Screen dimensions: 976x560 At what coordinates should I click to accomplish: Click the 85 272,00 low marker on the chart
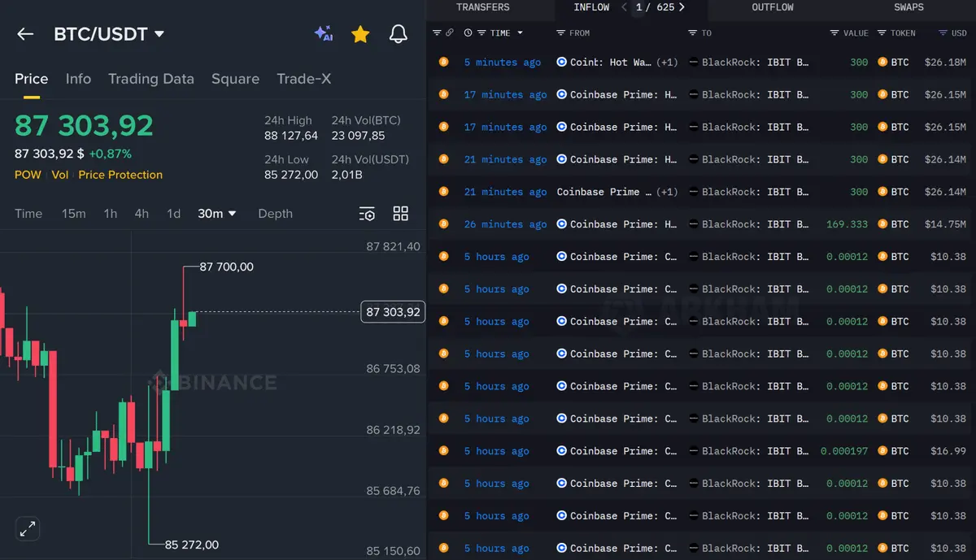point(191,545)
